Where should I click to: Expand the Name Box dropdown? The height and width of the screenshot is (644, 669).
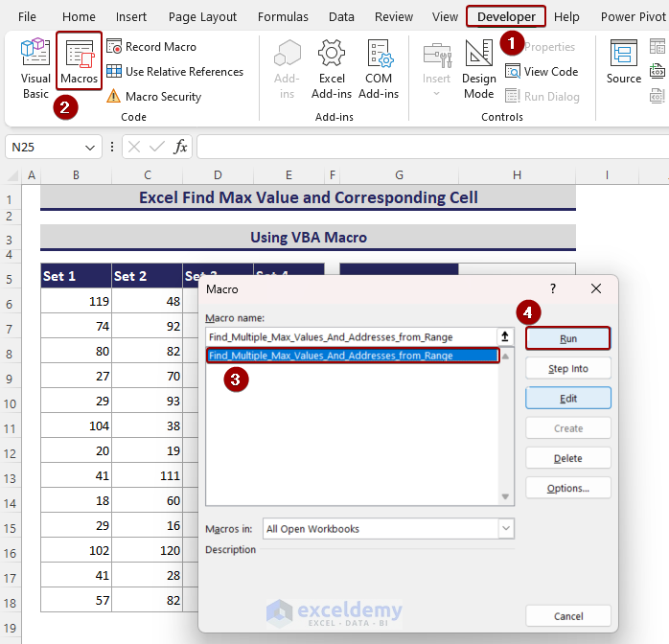[x=89, y=148]
